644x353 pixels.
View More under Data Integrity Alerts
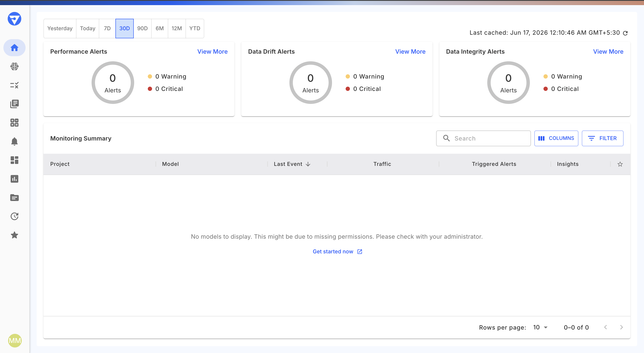pyautogui.click(x=608, y=52)
